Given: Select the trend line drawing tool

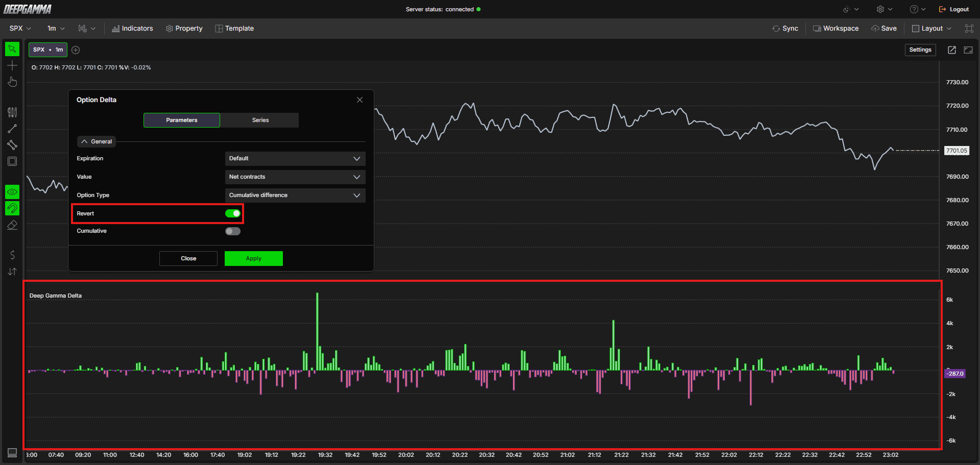Looking at the screenshot, I should coord(12,129).
